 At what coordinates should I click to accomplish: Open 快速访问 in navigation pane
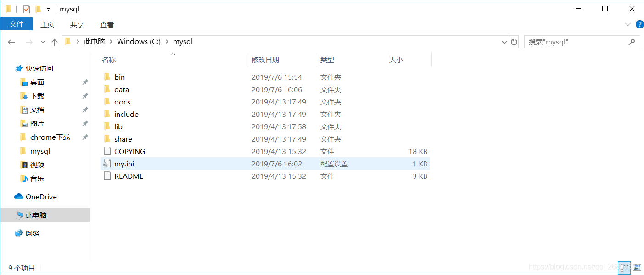[39, 68]
